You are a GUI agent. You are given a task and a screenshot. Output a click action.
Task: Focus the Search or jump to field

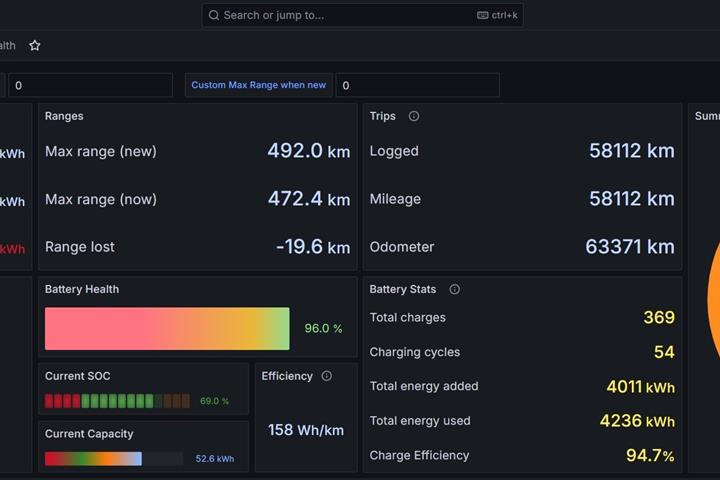pos(362,16)
